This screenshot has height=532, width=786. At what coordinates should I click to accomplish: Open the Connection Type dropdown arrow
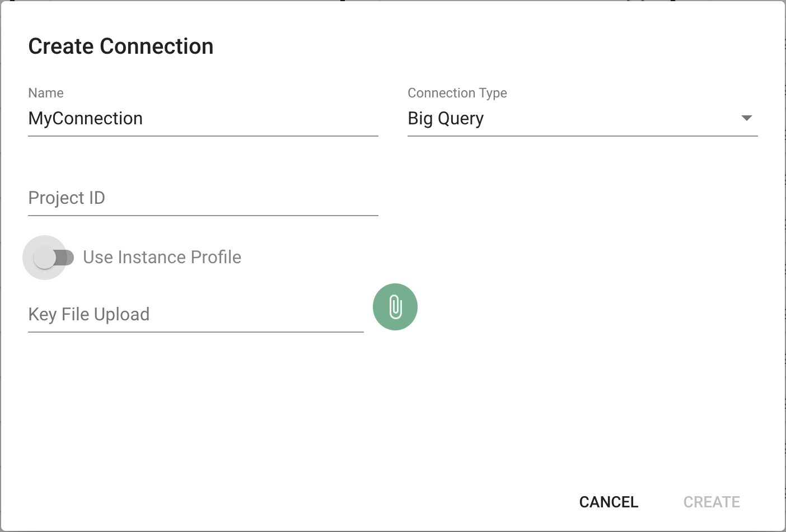(x=746, y=118)
